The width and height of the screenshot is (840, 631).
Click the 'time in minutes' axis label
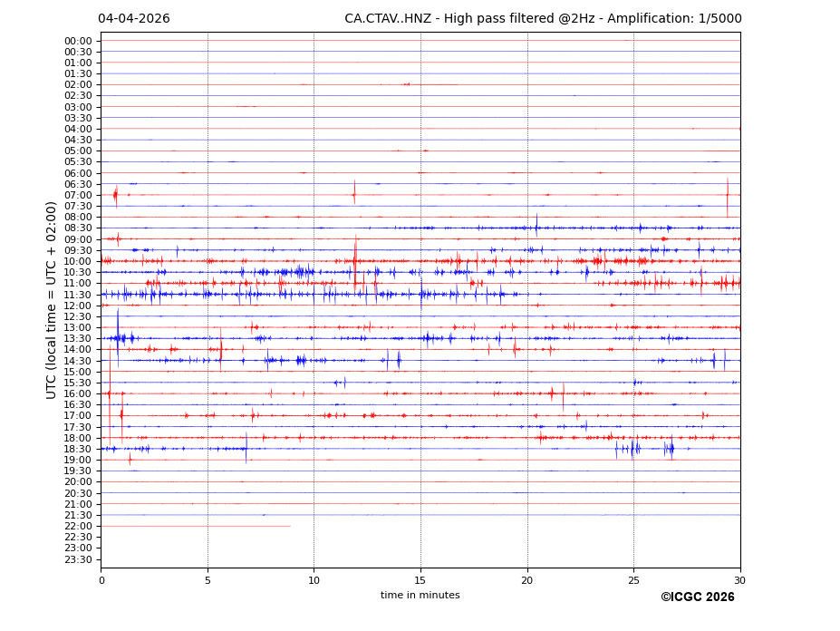click(x=420, y=596)
